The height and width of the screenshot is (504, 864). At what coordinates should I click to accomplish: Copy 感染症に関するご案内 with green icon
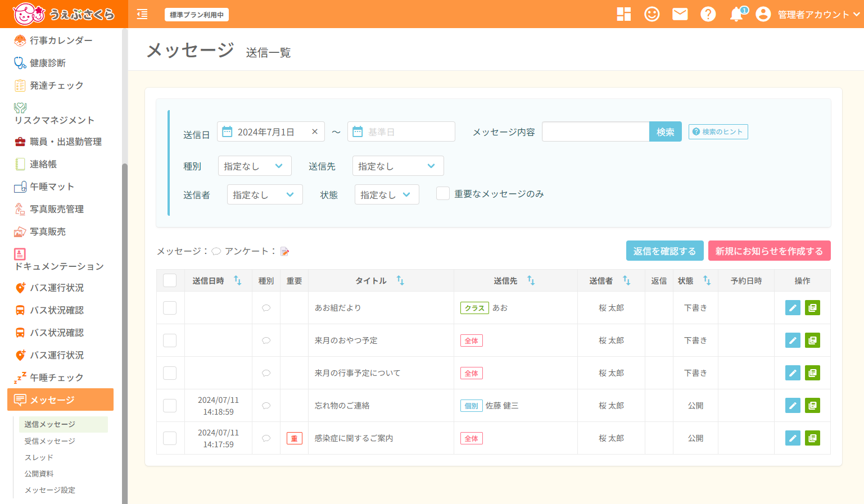[812, 438]
